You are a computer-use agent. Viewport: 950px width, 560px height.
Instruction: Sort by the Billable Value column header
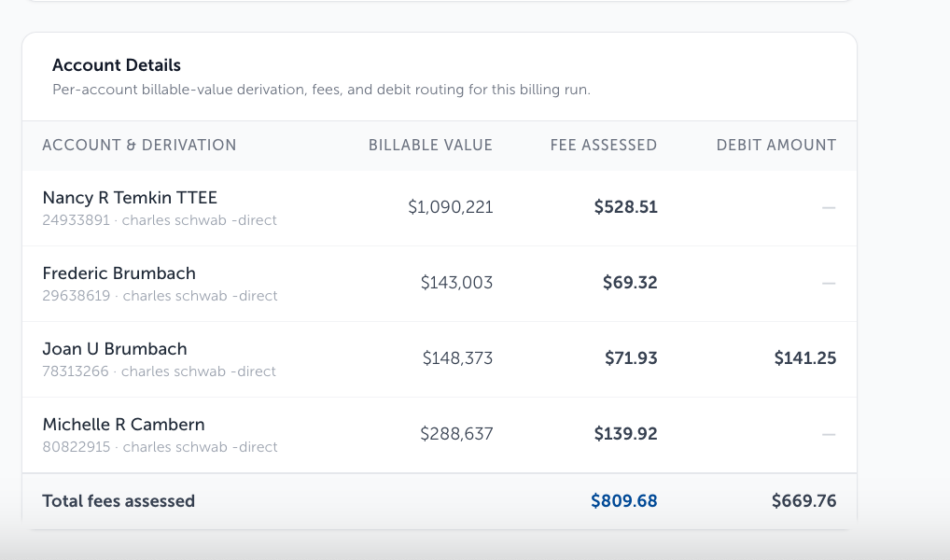[430, 146]
